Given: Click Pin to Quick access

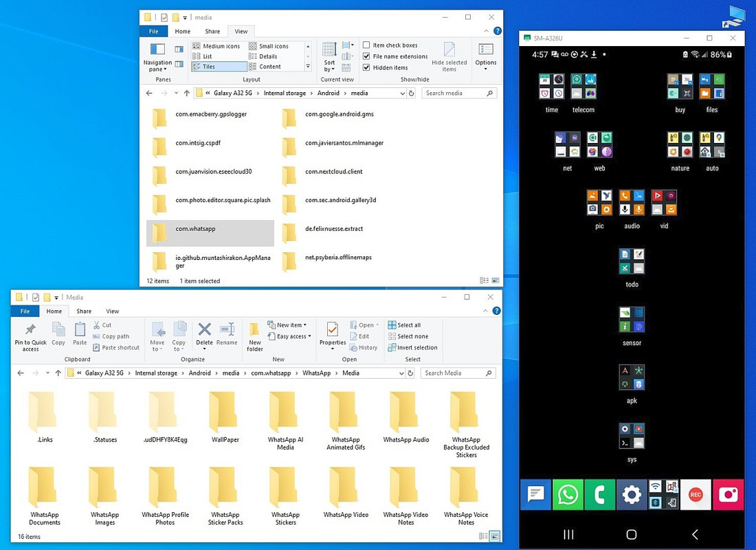Looking at the screenshot, I should [30, 336].
